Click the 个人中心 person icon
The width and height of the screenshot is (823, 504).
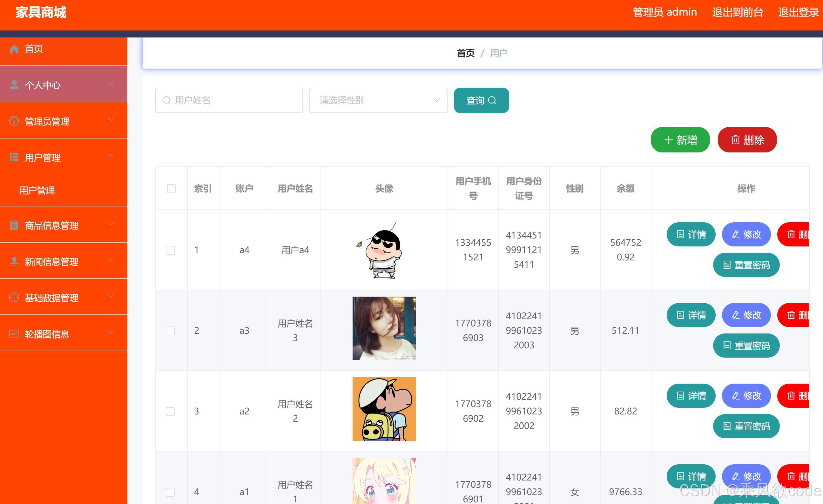[14, 84]
